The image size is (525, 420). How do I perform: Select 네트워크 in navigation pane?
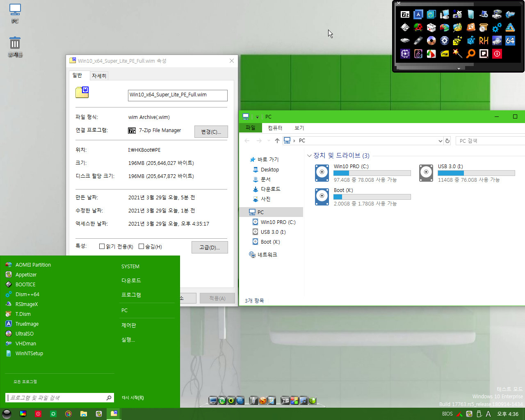coord(263,255)
